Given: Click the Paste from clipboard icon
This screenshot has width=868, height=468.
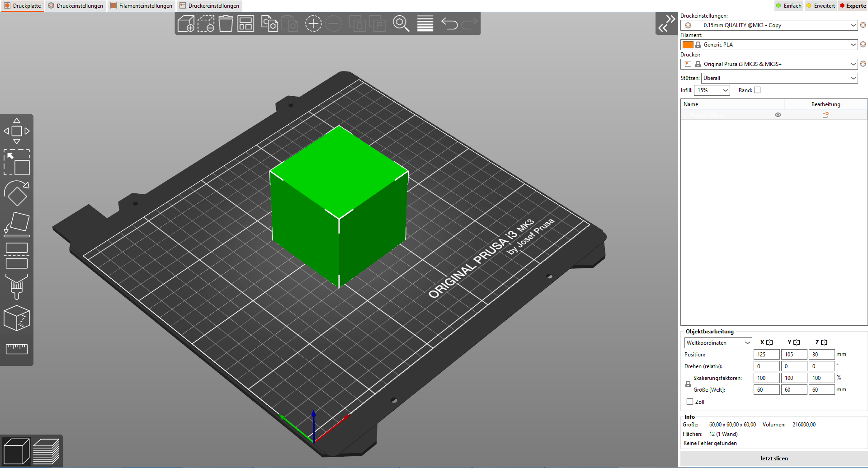Looking at the screenshot, I should [x=289, y=23].
